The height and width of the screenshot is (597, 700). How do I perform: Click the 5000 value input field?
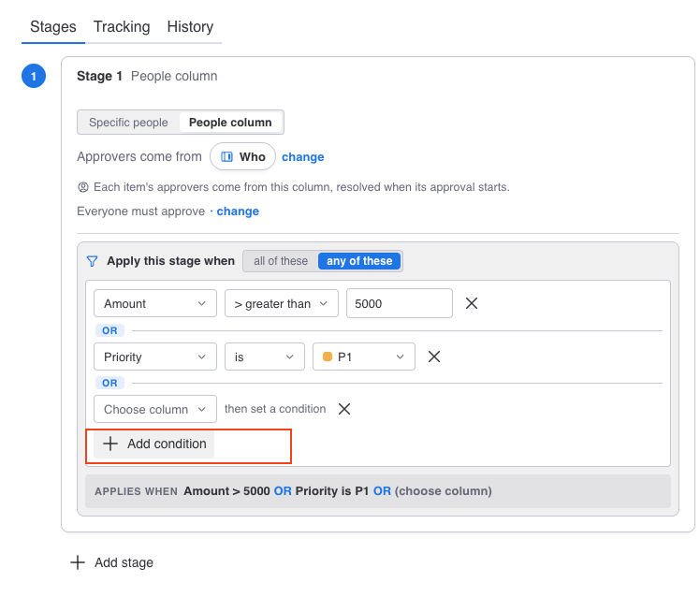pyautogui.click(x=400, y=303)
